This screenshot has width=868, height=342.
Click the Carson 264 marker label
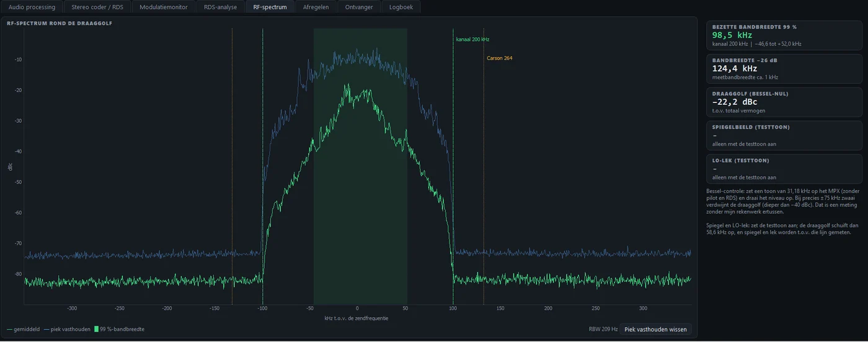(499, 58)
